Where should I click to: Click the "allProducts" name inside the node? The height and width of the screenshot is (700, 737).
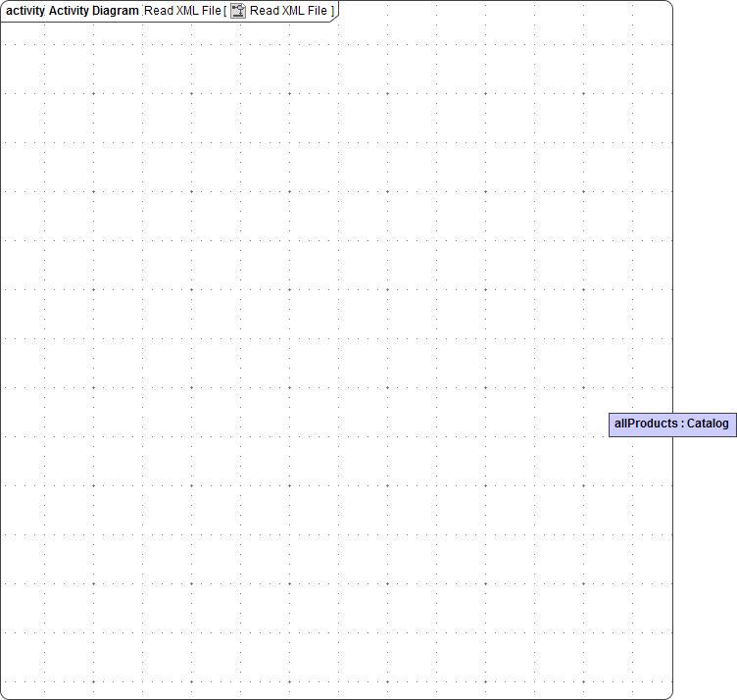(645, 424)
